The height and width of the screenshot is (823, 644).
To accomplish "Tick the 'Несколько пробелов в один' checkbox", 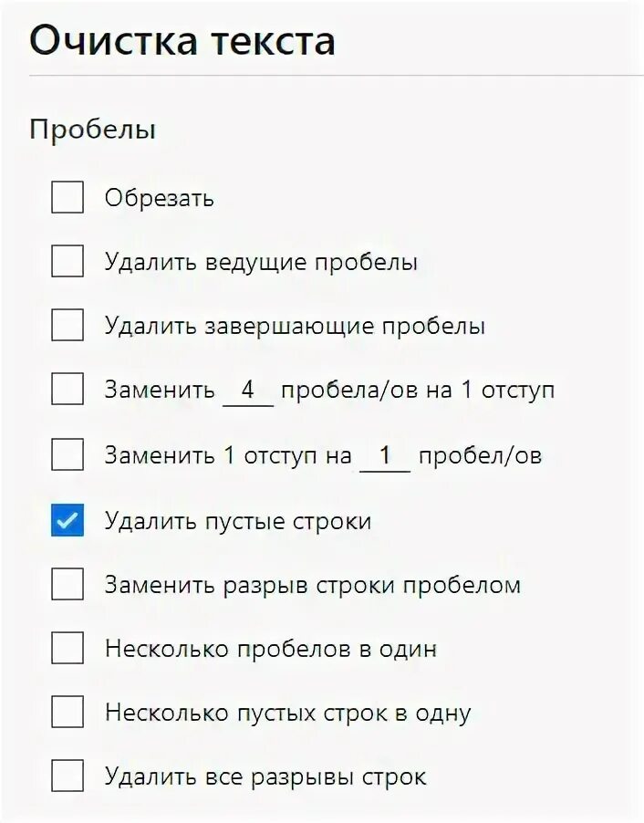I will [x=68, y=649].
